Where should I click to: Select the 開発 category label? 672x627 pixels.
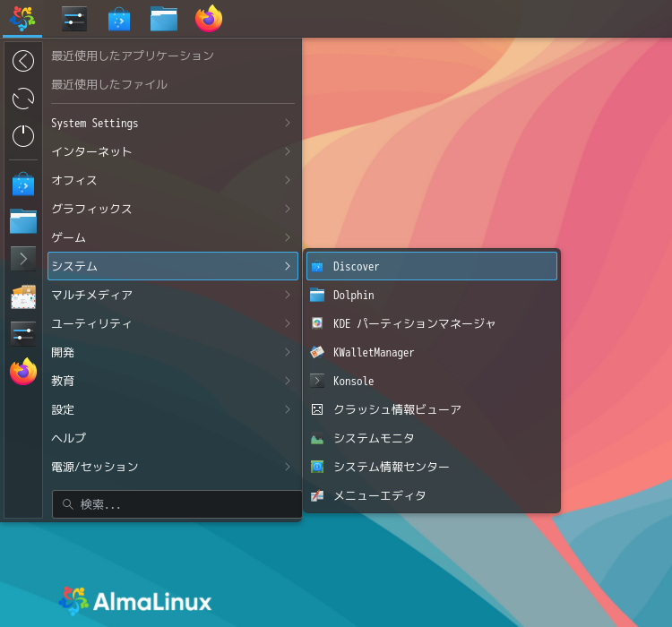(63, 352)
